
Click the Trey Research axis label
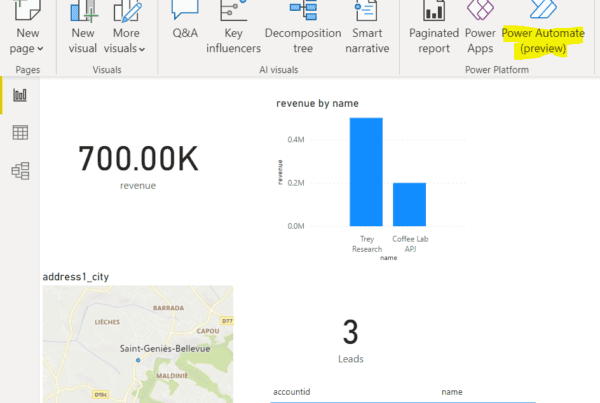click(x=367, y=244)
